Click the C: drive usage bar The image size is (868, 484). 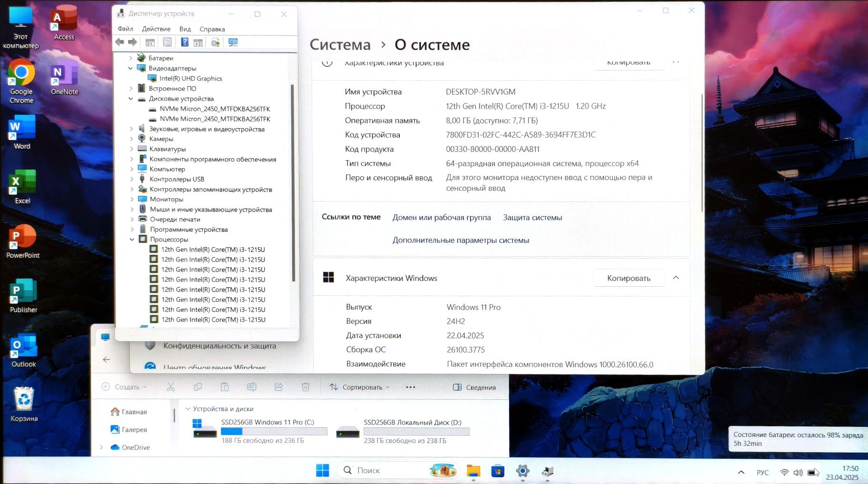[x=274, y=431]
